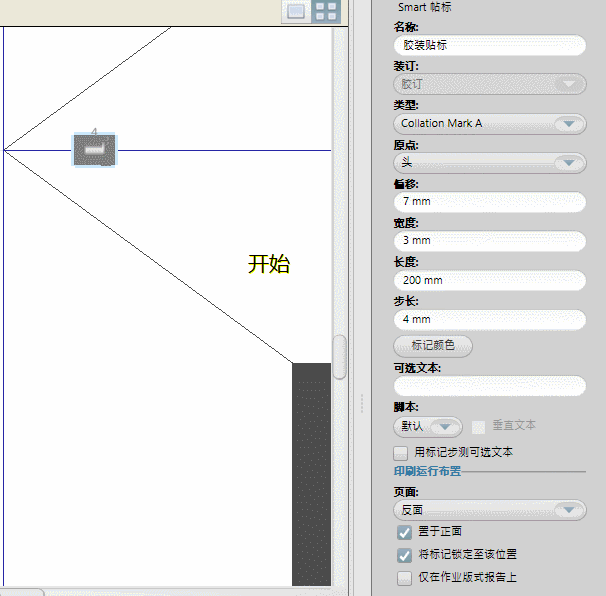
Task: Click the 偏移 field with 7 mm
Action: 490,202
